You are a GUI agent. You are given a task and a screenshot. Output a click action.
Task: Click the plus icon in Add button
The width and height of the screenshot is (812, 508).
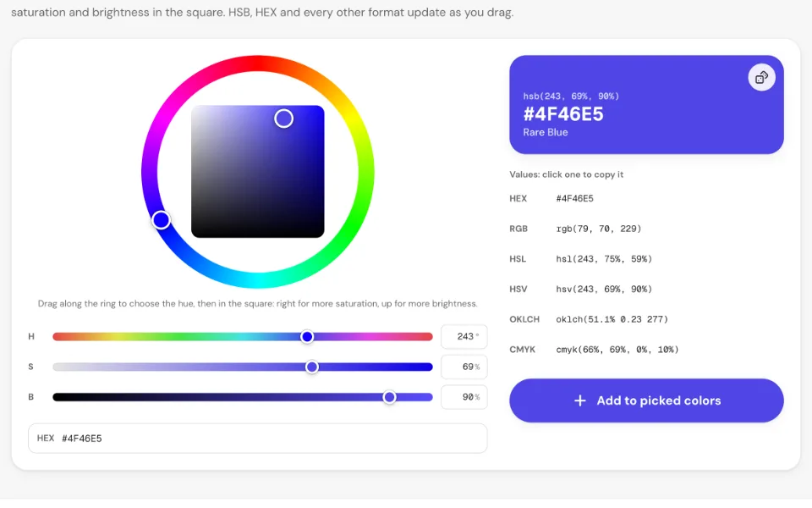pyautogui.click(x=580, y=400)
